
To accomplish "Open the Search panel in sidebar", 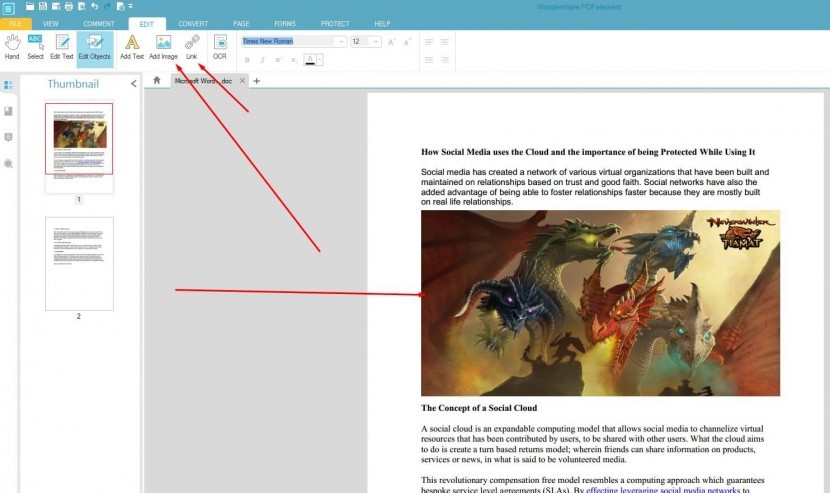I will tap(8, 164).
